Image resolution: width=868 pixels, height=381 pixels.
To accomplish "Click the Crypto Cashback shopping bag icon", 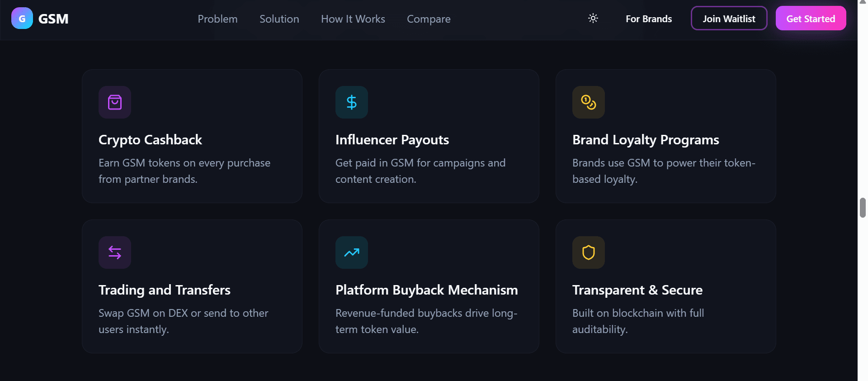I will [115, 102].
